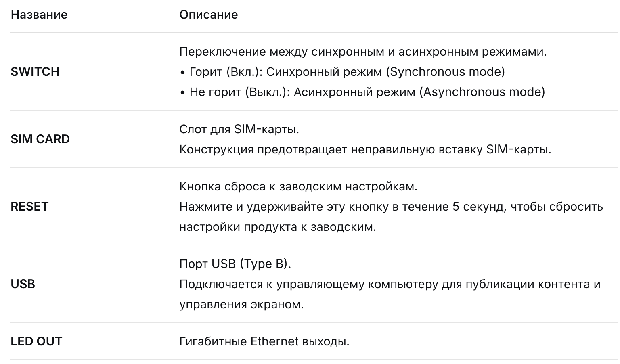Click the 'Горит (Вкл.)' bullet text
Viewport: 620px width, 364px height.
[x=226, y=72]
